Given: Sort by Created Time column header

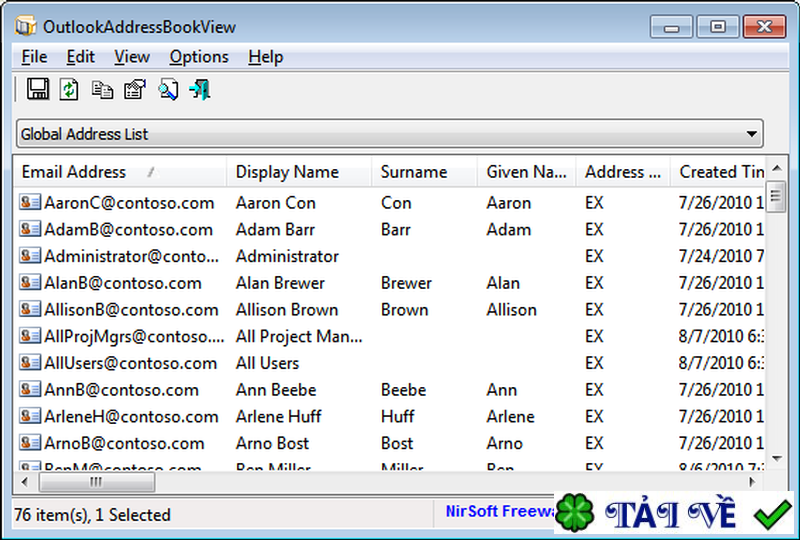Looking at the screenshot, I should coord(717,172).
